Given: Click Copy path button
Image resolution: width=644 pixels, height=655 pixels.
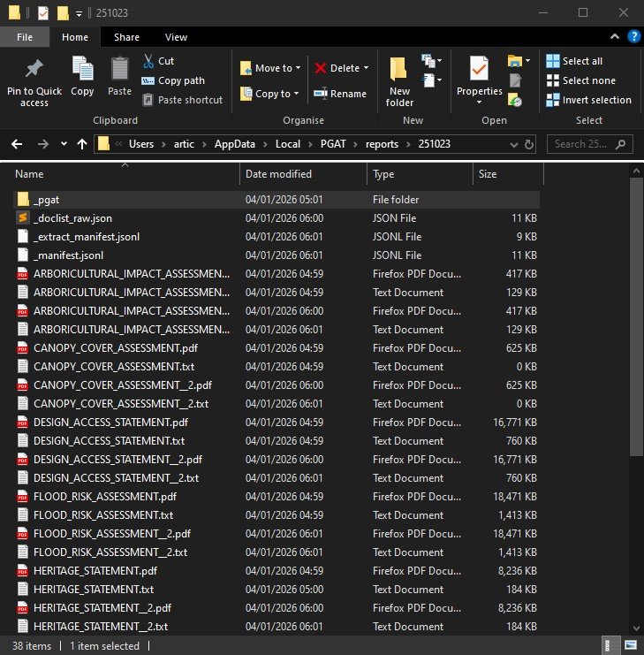Looking at the screenshot, I should tap(173, 80).
